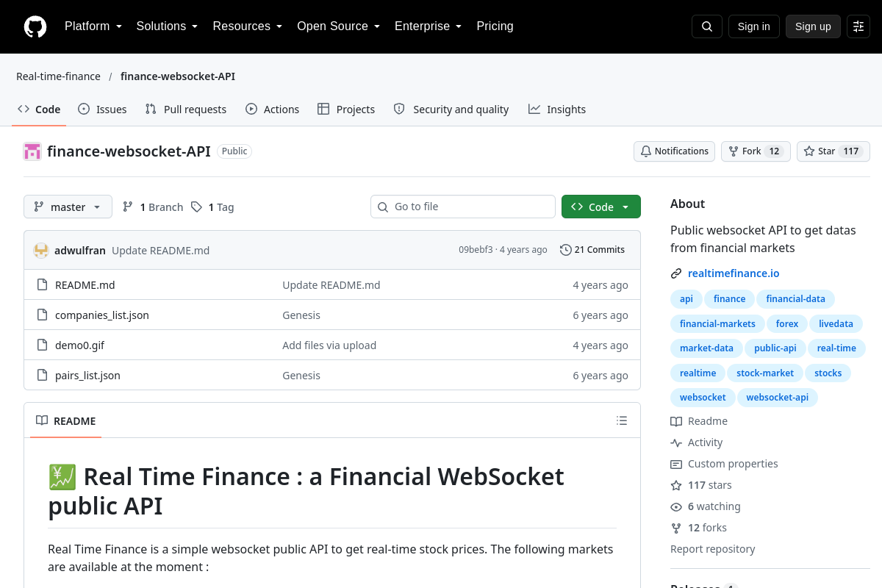Click the tag icon next to 1 Tag

pyautogui.click(x=196, y=207)
